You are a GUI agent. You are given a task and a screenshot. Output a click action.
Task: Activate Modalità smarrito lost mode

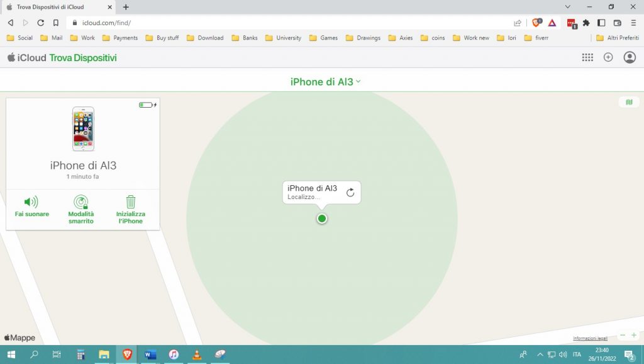pos(80,202)
